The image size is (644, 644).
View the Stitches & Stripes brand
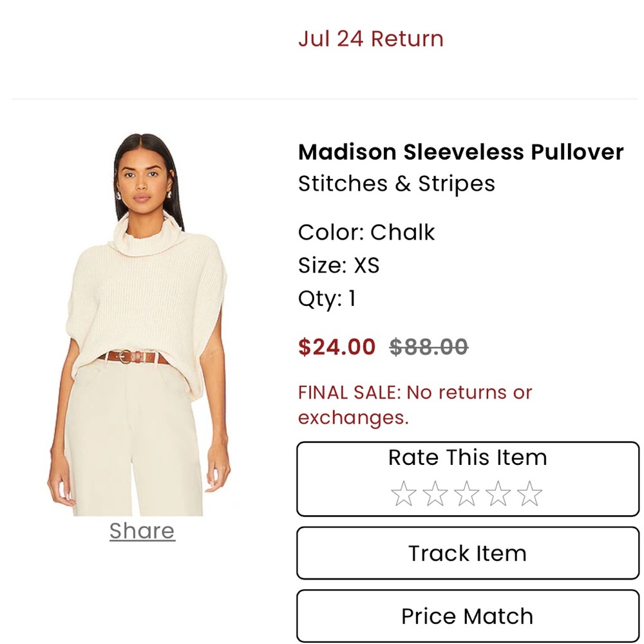tap(397, 184)
